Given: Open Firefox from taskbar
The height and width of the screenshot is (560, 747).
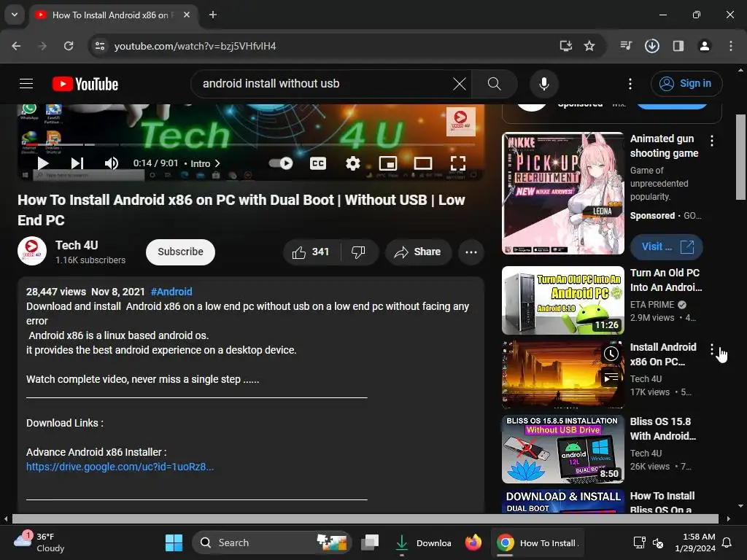Looking at the screenshot, I should pos(473,542).
